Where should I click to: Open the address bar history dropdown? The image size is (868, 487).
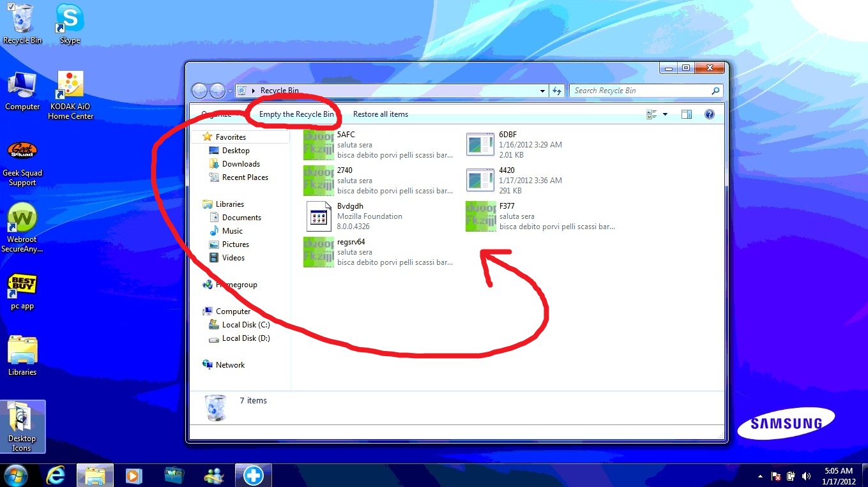point(542,91)
